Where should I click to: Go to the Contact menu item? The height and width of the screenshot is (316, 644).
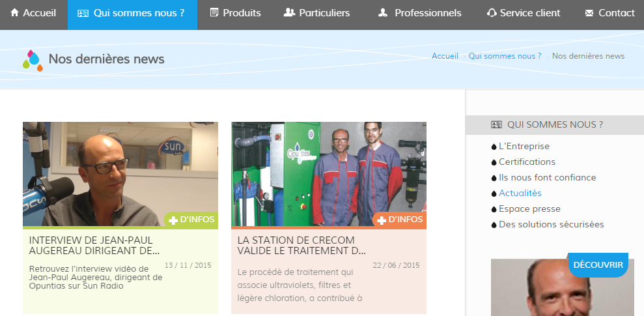pos(610,13)
